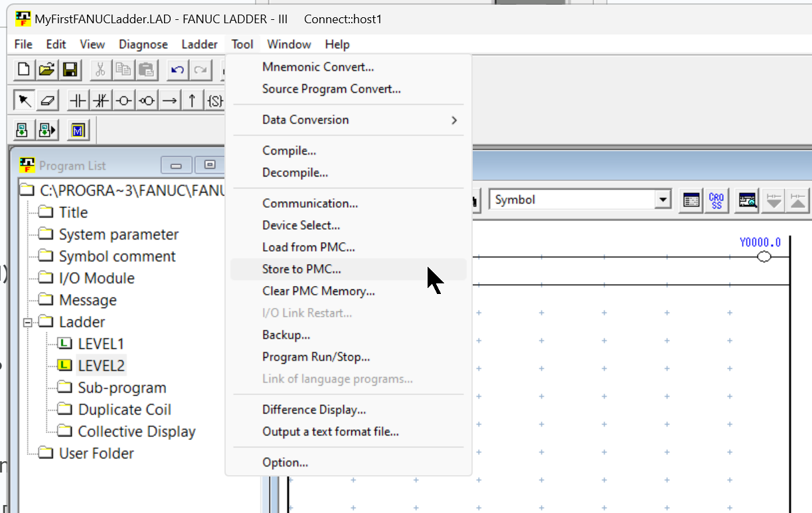
Task: Insert an output coil symbol
Action: pos(123,101)
